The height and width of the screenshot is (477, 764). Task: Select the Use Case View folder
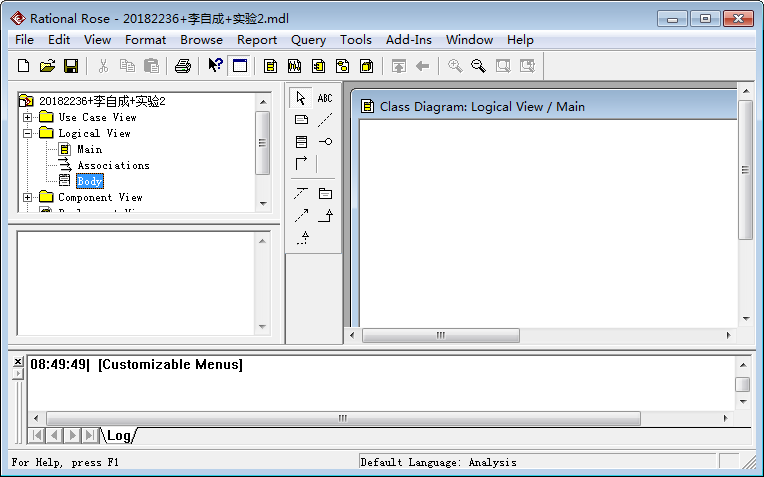(97, 117)
